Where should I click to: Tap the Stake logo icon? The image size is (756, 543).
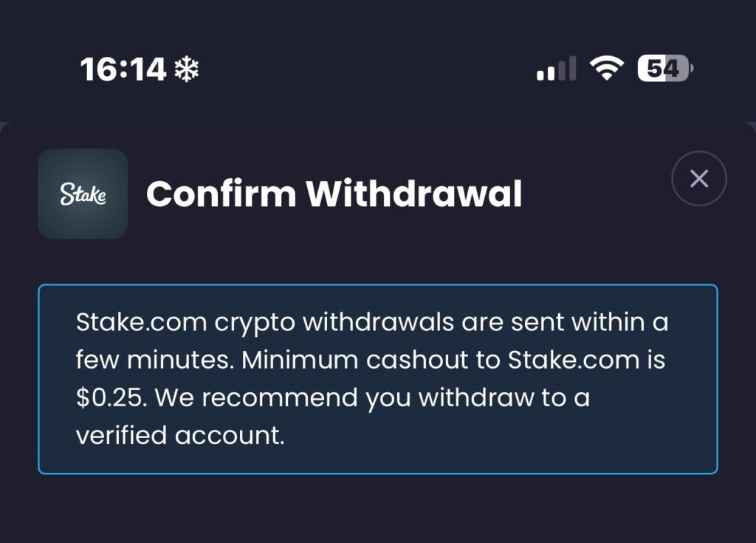83,194
